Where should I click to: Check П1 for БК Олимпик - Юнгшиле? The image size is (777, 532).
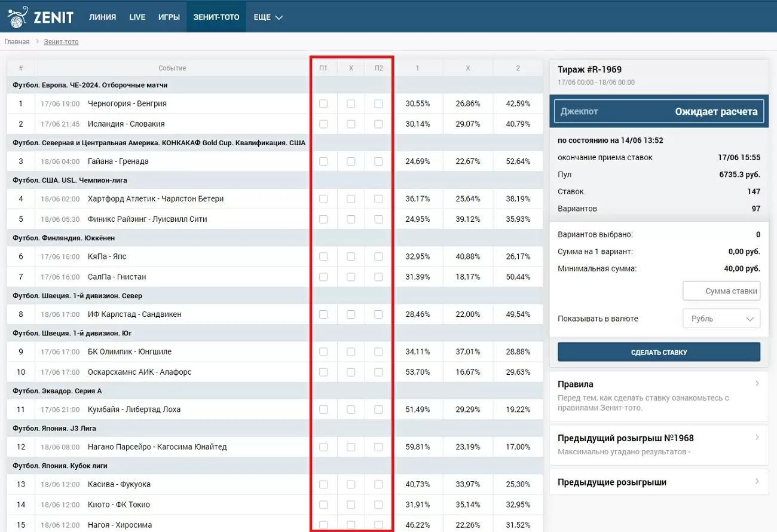pyautogui.click(x=323, y=351)
